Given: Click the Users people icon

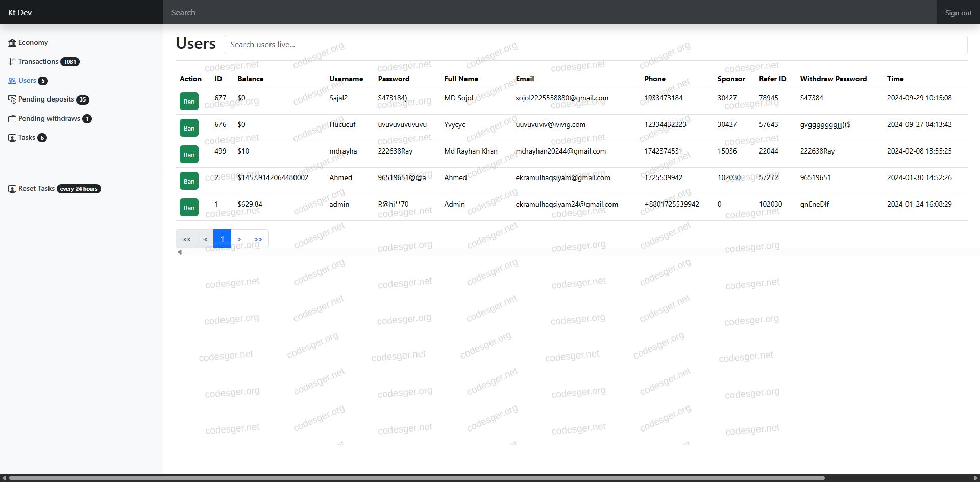Looking at the screenshot, I should pos(12,81).
